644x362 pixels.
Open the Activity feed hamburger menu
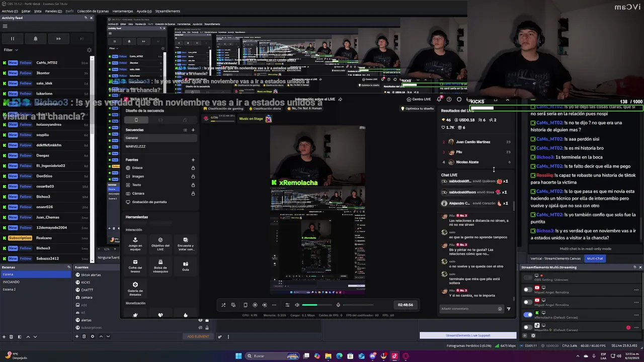click(5, 26)
